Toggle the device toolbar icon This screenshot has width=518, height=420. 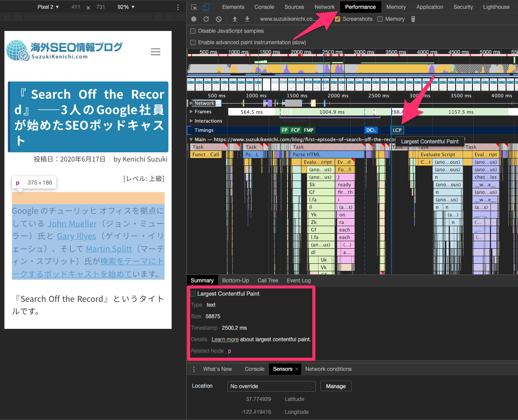coord(206,7)
